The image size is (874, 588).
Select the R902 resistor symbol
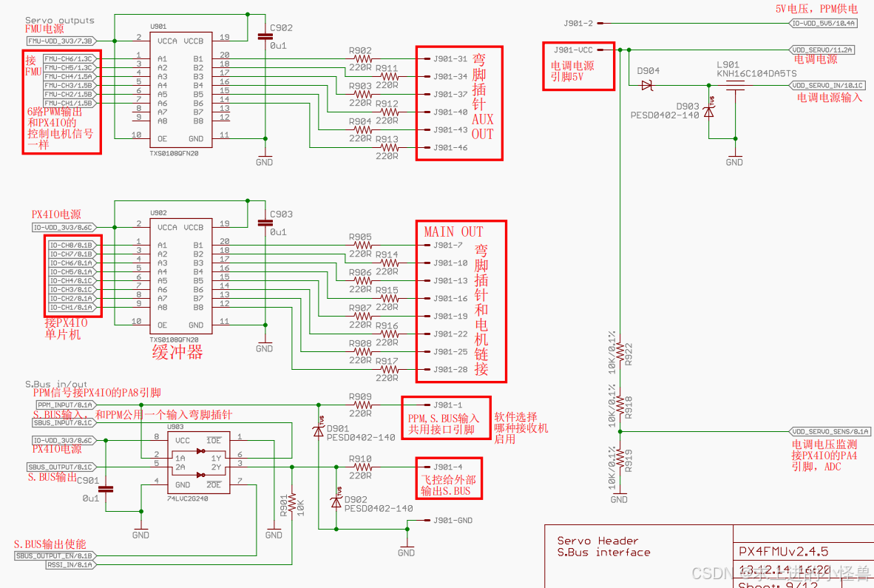(363, 58)
